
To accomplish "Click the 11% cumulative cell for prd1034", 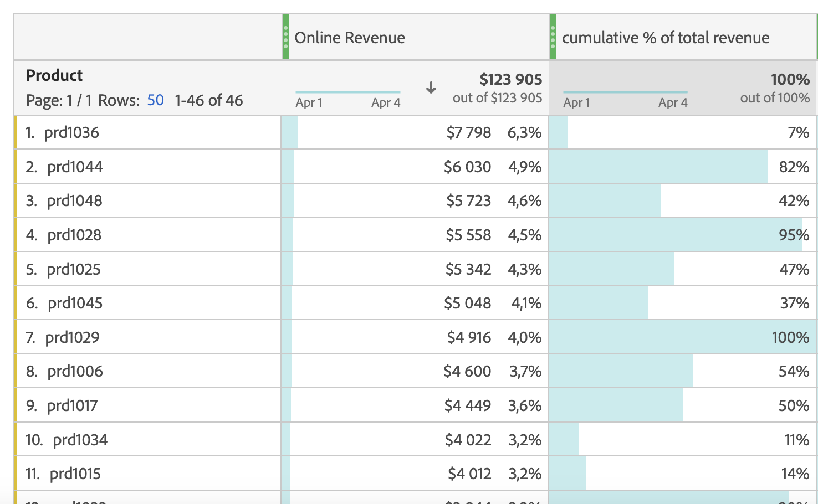I will (x=683, y=440).
